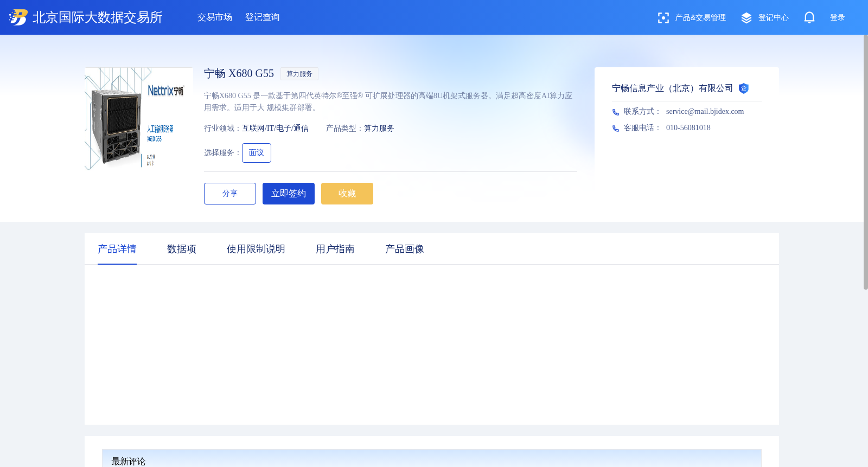Switch to the 产品画像 tab
Screen dimensions: 868x467
(405, 249)
